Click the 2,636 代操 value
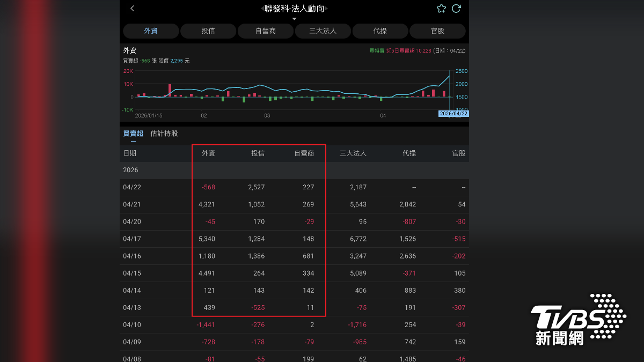644x362 pixels. click(408, 256)
